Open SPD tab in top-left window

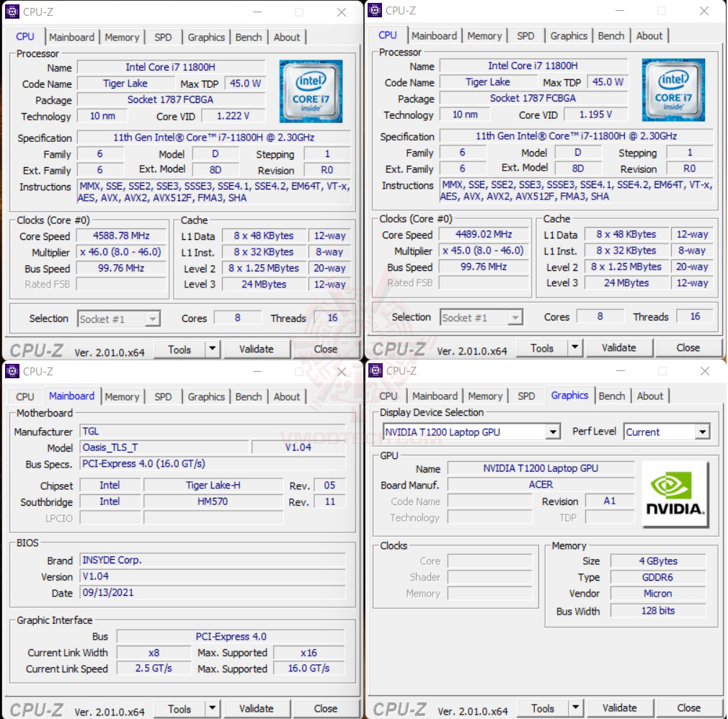[163, 37]
